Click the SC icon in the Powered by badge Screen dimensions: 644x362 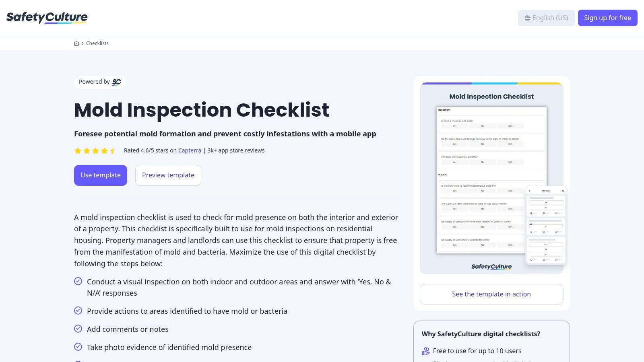116,82
